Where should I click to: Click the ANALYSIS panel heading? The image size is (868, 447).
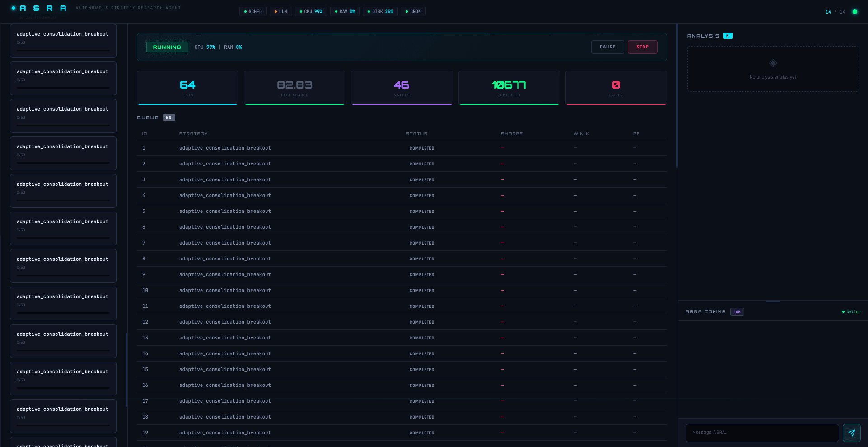click(x=703, y=36)
